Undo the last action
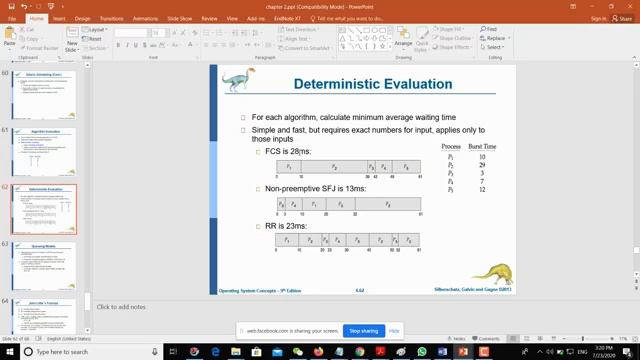 pos(24,7)
